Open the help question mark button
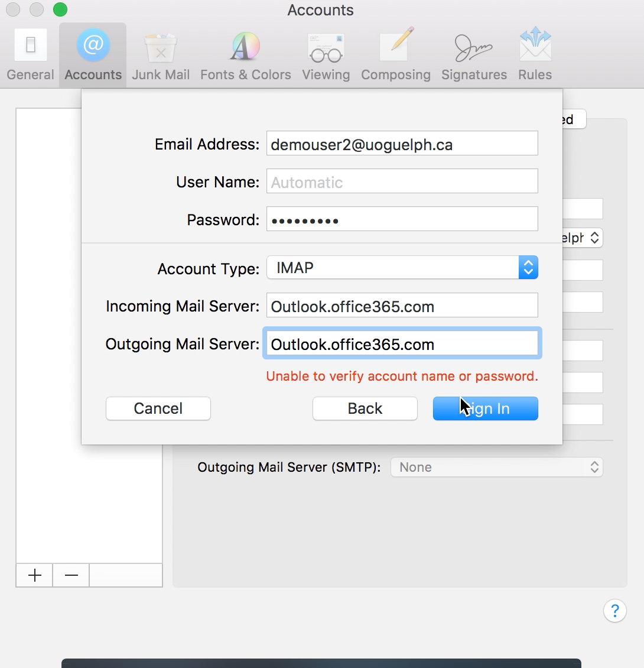Screen dimensions: 644x668 (614, 611)
